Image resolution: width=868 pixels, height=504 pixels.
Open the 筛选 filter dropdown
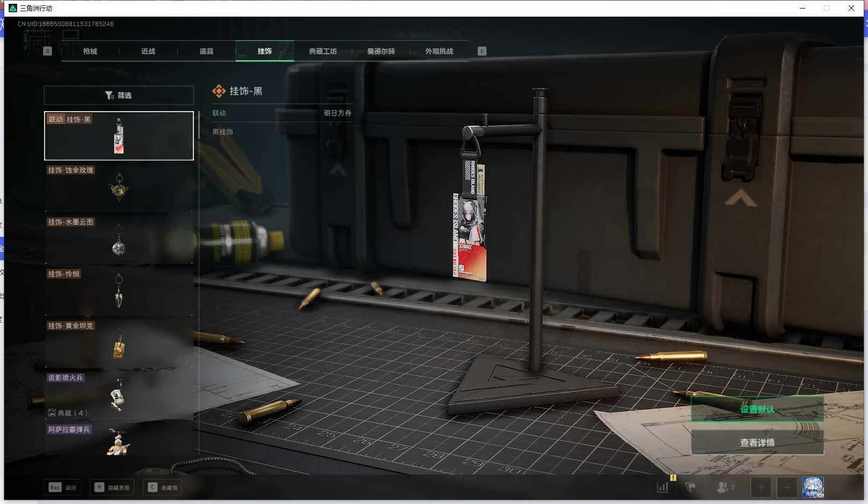[119, 95]
